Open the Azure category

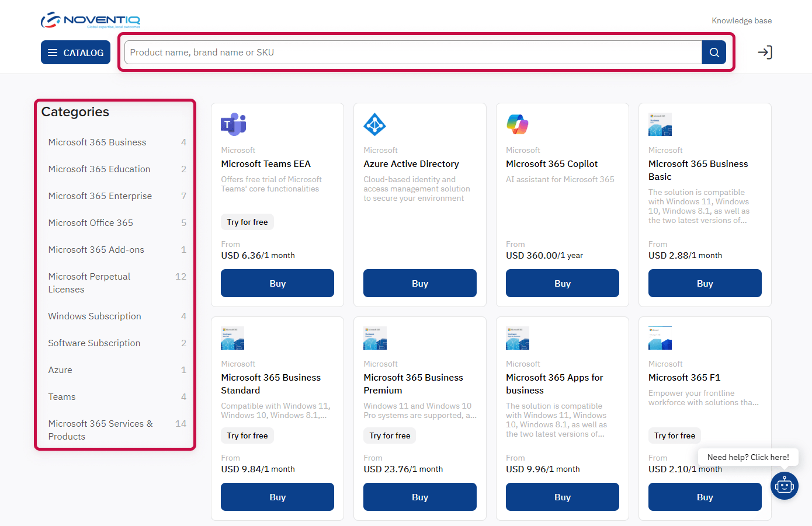60,370
